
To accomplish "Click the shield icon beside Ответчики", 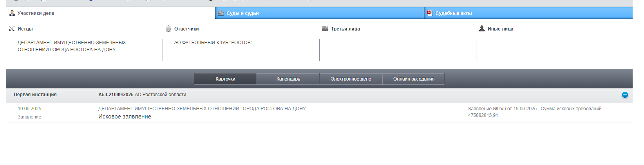I will point(168,29).
